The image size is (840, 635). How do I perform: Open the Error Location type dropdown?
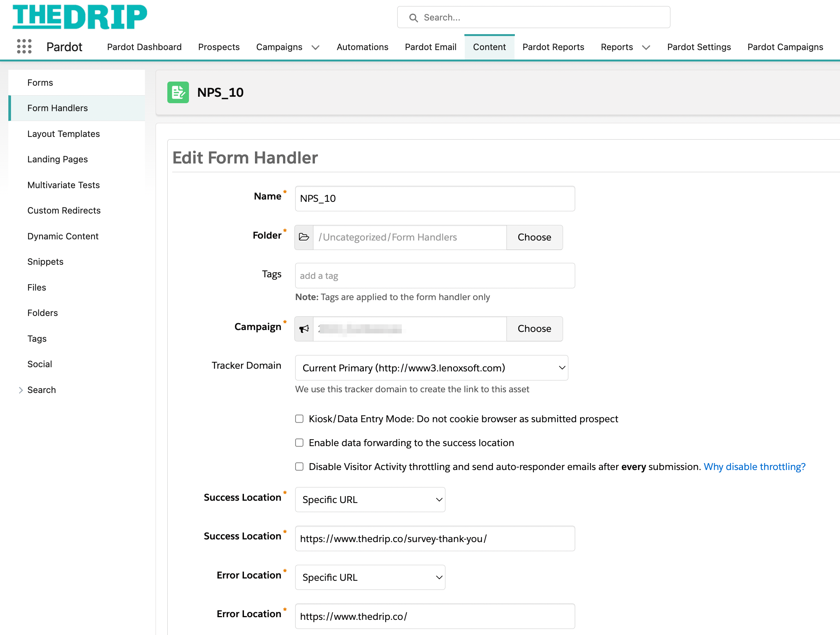click(370, 578)
